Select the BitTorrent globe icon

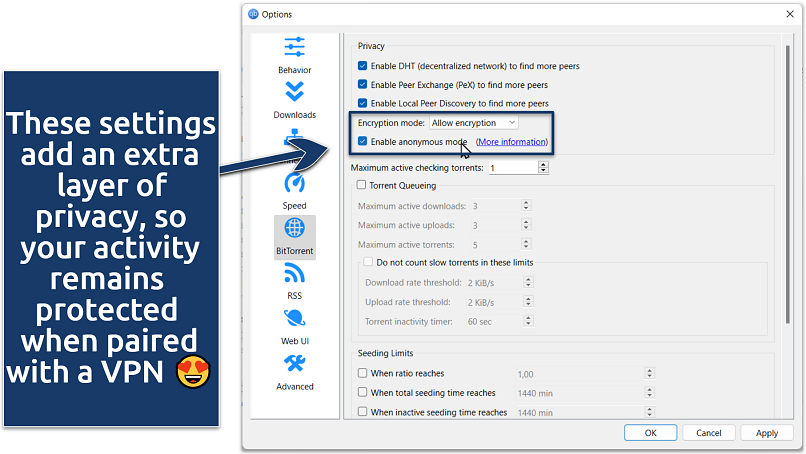[x=294, y=229]
